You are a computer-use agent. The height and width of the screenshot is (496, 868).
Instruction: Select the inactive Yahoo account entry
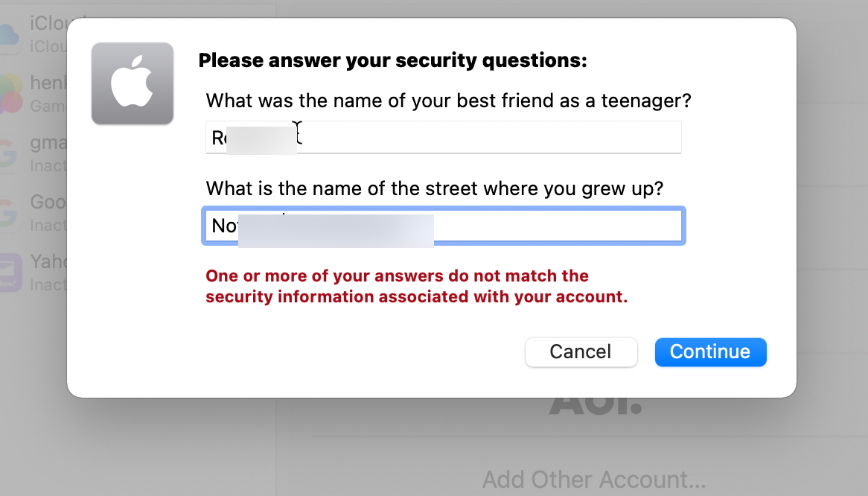[x=33, y=273]
